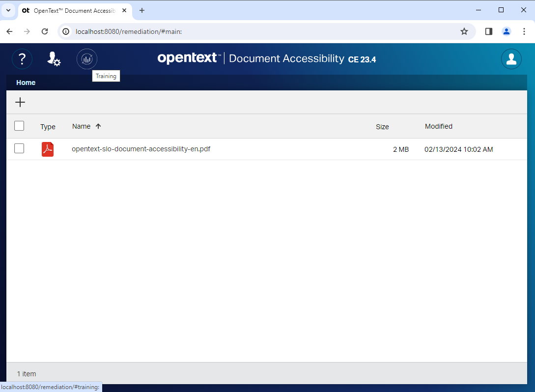The width and height of the screenshot is (535, 392).
Task: Click the red PDF file type icon
Action: [x=48, y=149]
